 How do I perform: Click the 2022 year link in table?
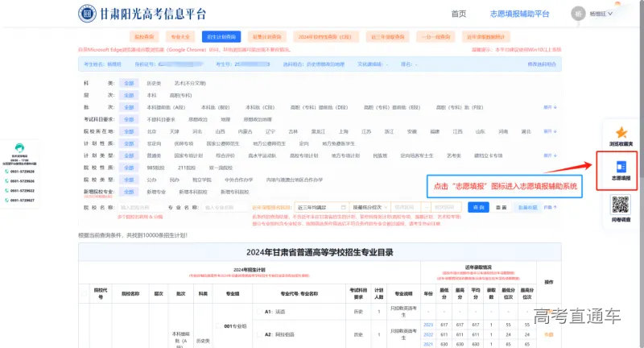[428, 334]
